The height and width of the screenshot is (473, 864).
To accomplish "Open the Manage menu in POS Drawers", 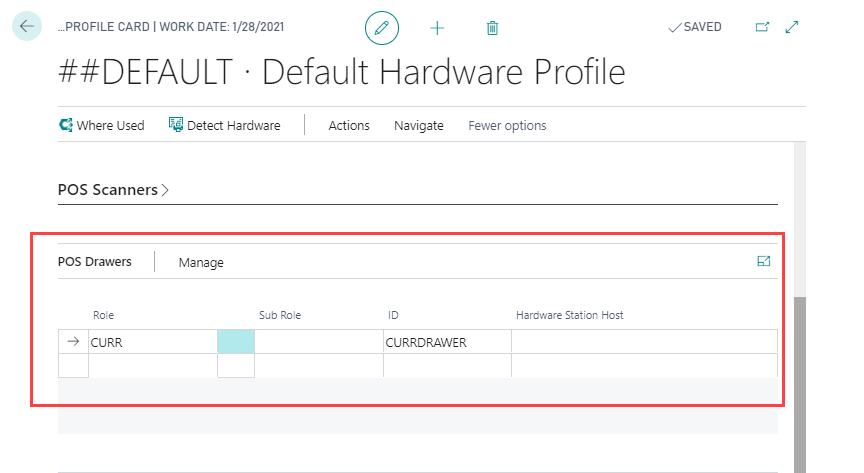I will [x=201, y=262].
